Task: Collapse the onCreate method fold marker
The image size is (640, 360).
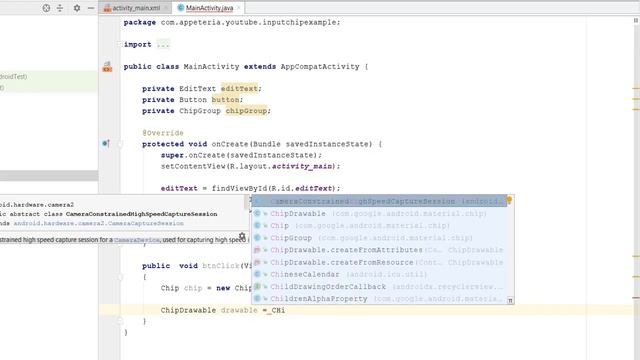Action: [120, 144]
